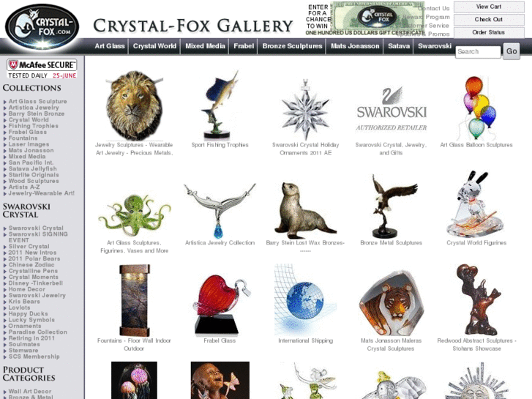Open the SCS Membership link
The height and width of the screenshot is (399, 532).
tap(34, 357)
